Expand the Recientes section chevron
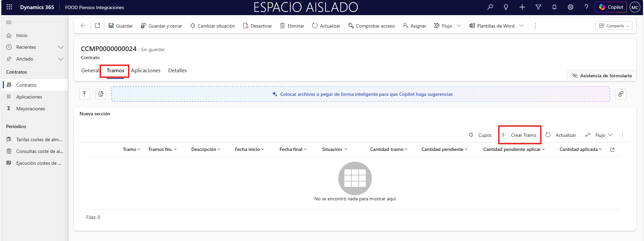Screen dimensions: 644x241 (x=61, y=47)
